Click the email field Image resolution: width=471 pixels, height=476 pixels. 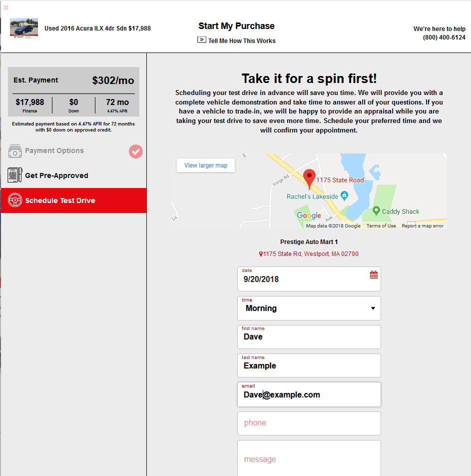point(309,394)
